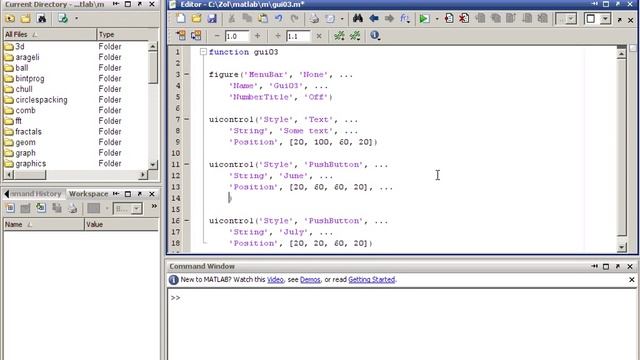
Task: Show more Workspace toolbar items chevron
Action: (x=154, y=207)
